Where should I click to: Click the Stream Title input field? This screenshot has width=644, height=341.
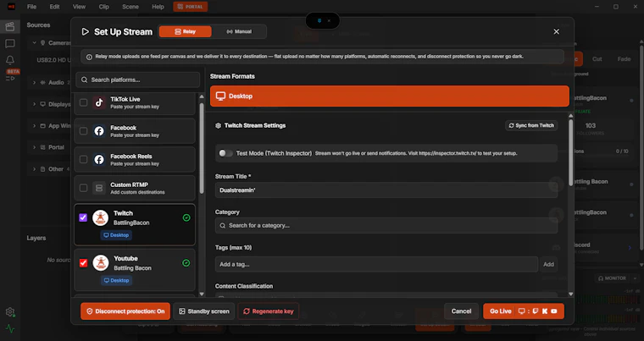point(386,190)
